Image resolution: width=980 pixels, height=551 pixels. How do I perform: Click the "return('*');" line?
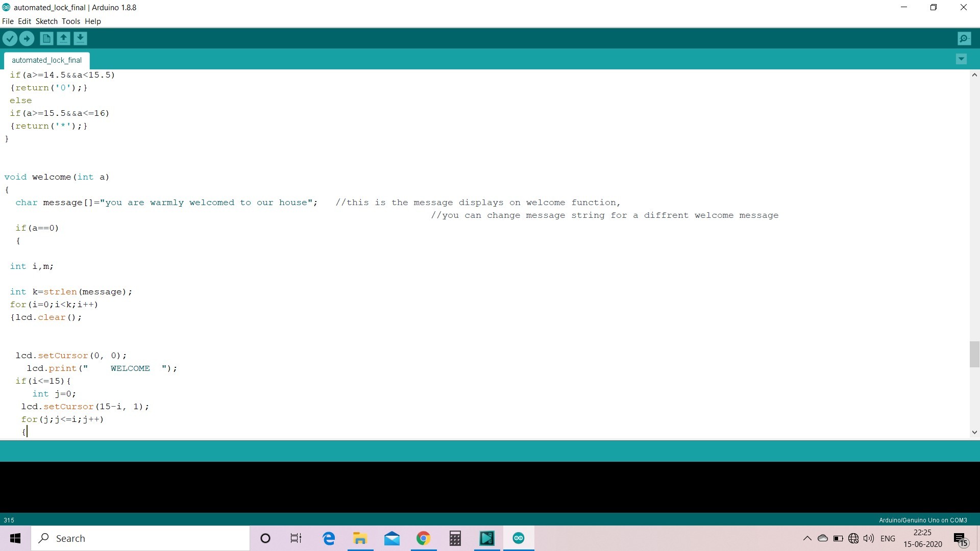(48, 126)
